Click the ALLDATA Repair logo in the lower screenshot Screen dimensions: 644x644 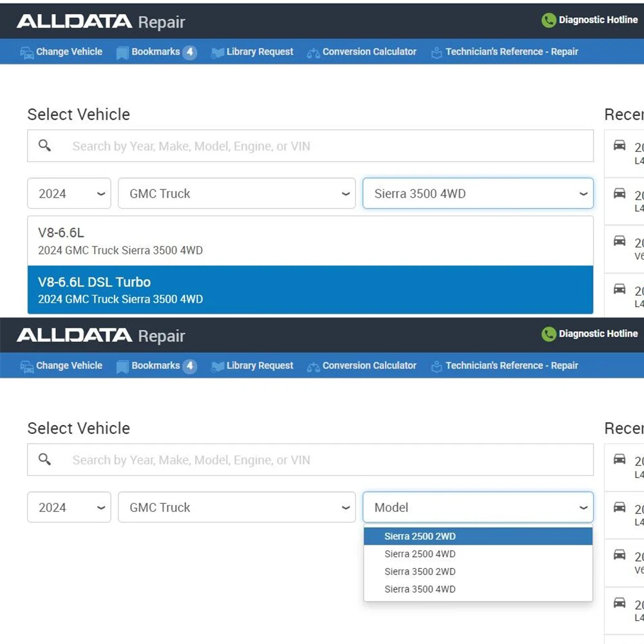click(101, 335)
